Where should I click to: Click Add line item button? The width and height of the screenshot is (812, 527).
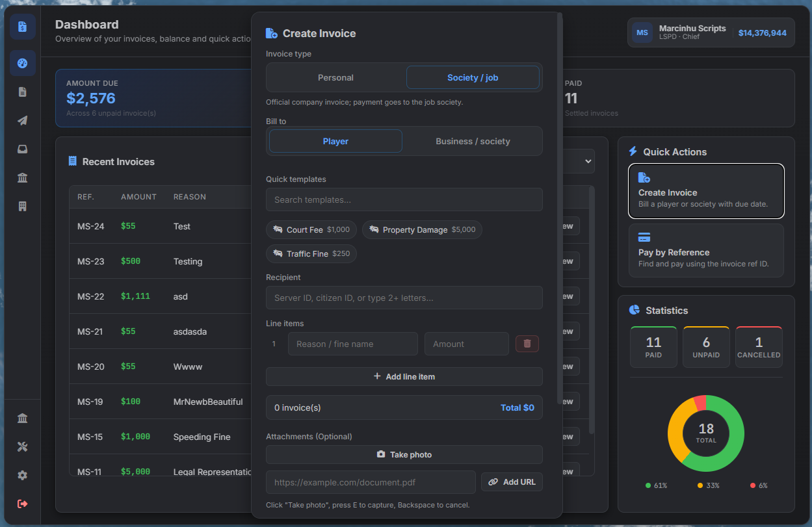click(x=404, y=376)
